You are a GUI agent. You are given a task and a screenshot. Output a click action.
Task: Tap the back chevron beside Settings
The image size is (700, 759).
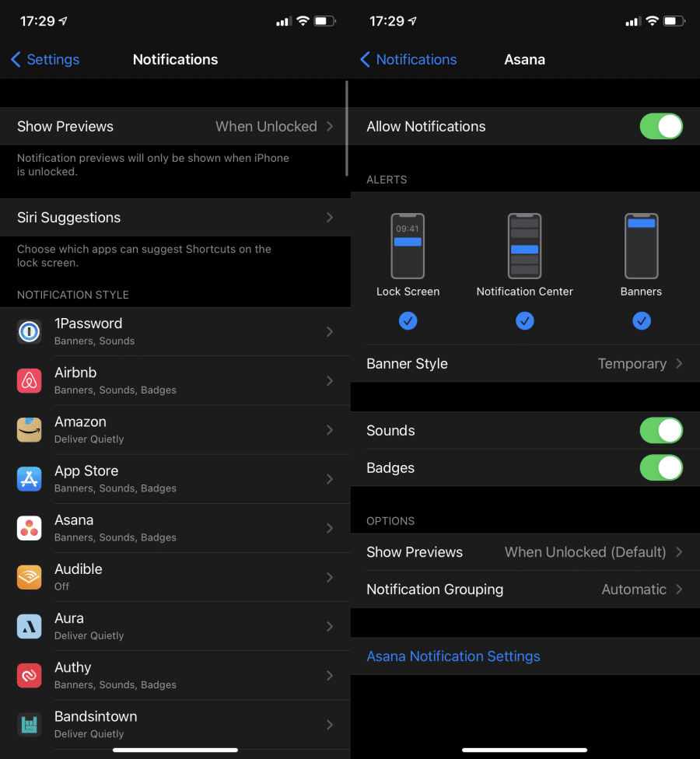[x=16, y=60]
